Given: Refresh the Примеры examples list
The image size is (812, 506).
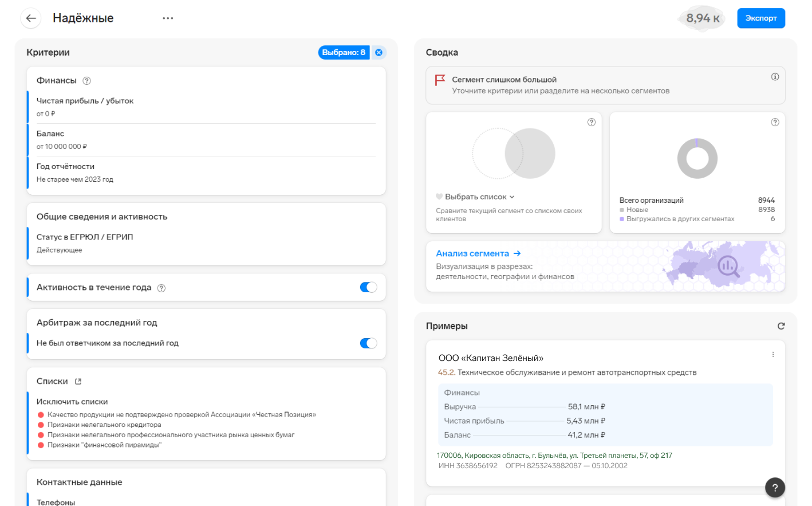Looking at the screenshot, I should click(x=781, y=326).
